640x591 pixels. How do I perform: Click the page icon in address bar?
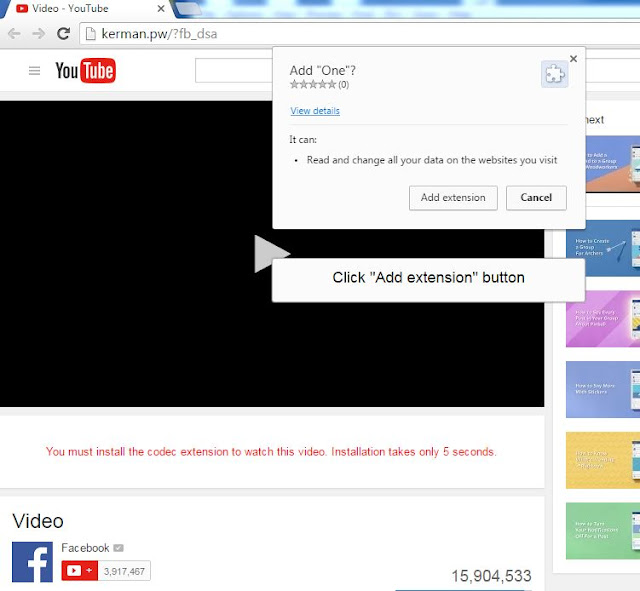pos(90,34)
